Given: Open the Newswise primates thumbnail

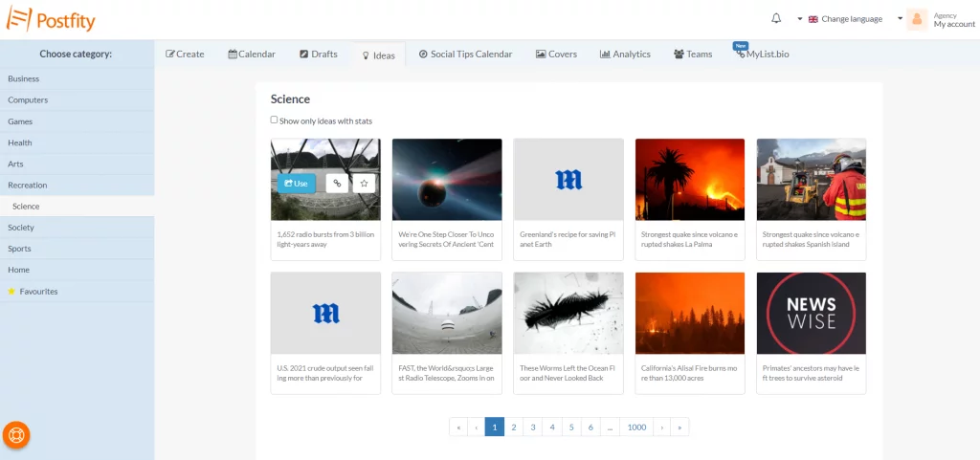Looking at the screenshot, I should [812, 313].
